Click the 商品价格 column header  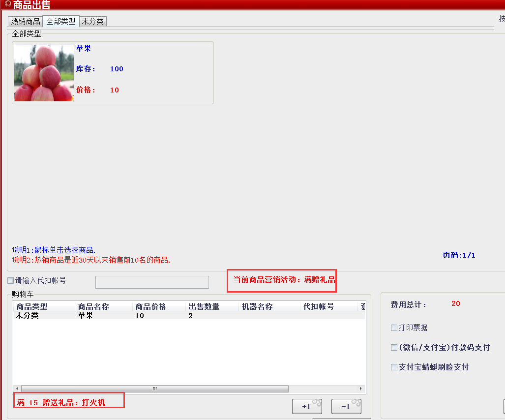click(x=160, y=306)
